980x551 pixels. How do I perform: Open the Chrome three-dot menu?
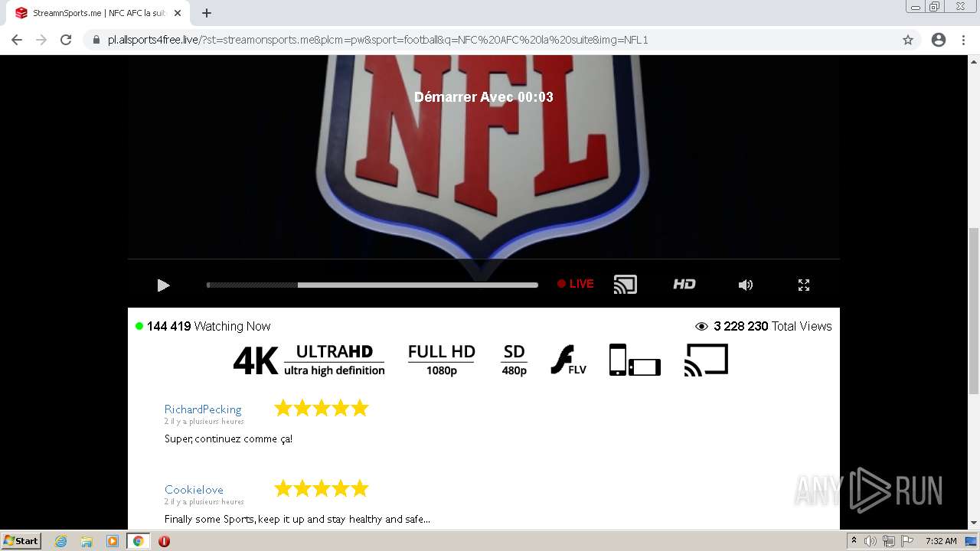pos(964,40)
